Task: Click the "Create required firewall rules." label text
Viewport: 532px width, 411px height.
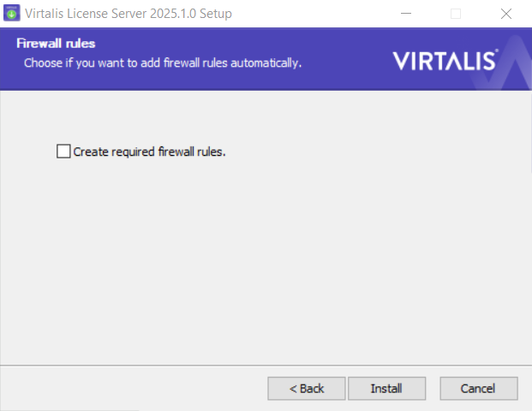Action: (149, 152)
